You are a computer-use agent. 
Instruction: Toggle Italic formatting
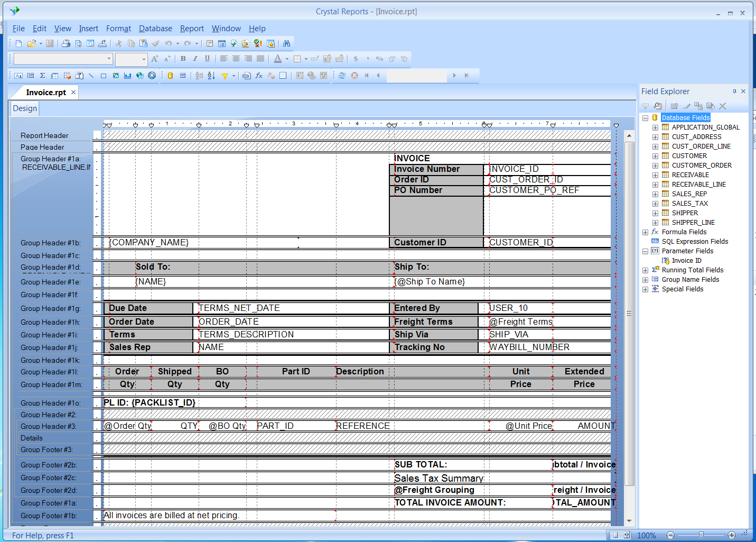(x=195, y=59)
